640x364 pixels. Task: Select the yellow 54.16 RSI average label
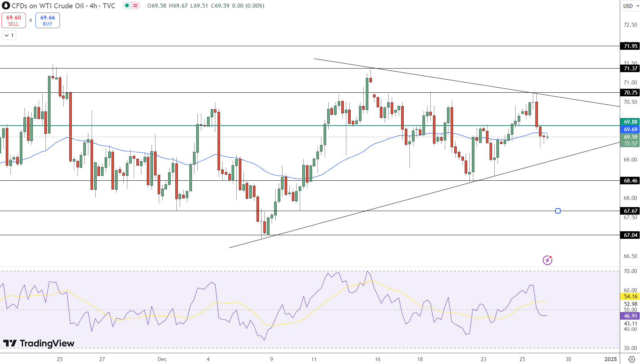[630, 297]
